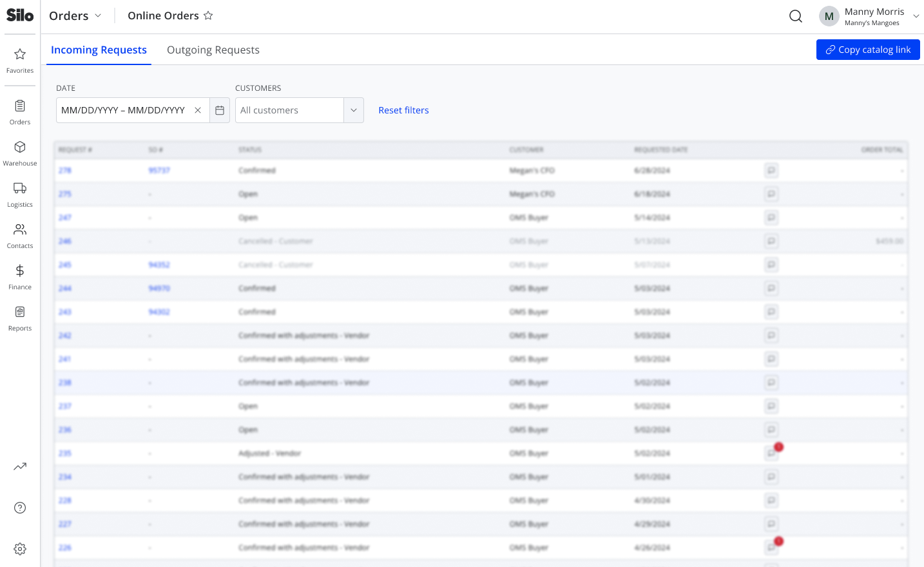This screenshot has height=567, width=924.
Task: Open comments for request 246
Action: tap(771, 241)
